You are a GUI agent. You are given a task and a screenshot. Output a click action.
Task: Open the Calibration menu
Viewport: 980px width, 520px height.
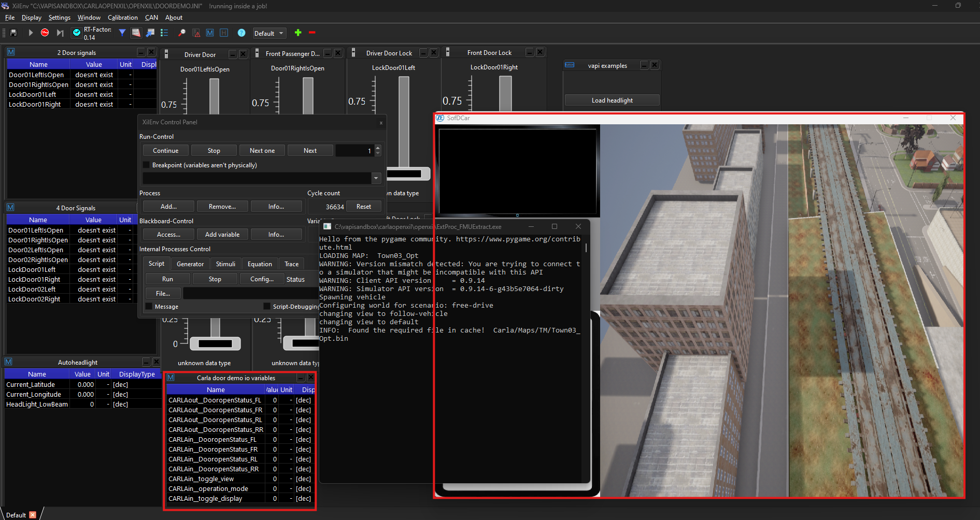(123, 17)
